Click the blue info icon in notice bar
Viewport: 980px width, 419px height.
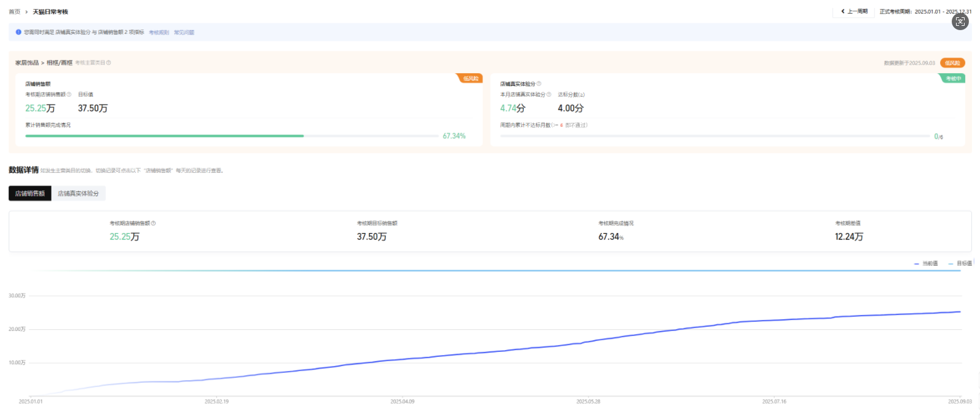tap(18, 32)
